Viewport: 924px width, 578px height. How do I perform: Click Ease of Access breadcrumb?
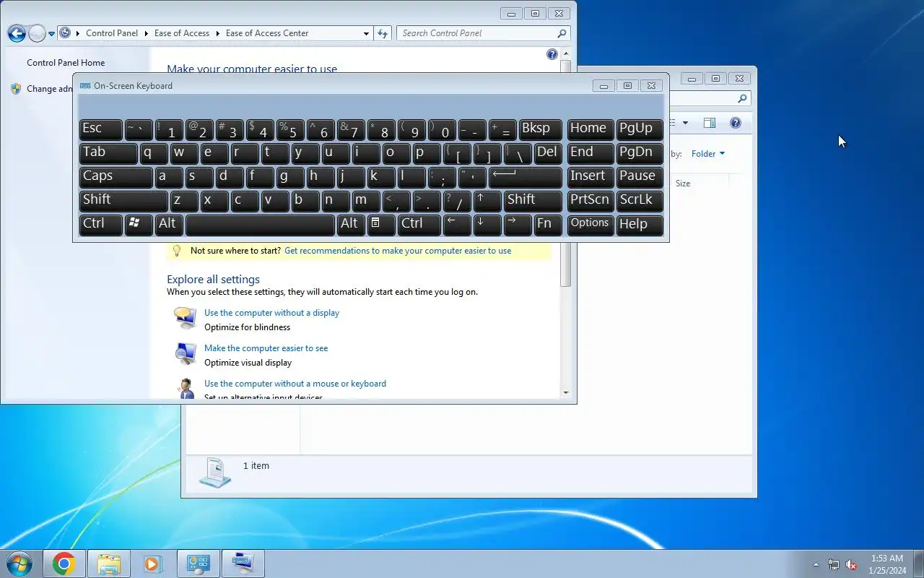tap(182, 33)
